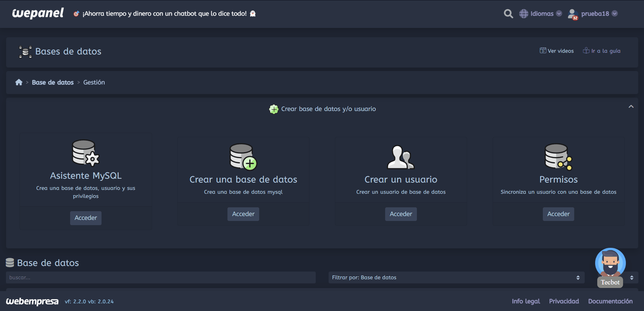
Task: Click the home breadcrumb icon
Action: [x=19, y=82]
